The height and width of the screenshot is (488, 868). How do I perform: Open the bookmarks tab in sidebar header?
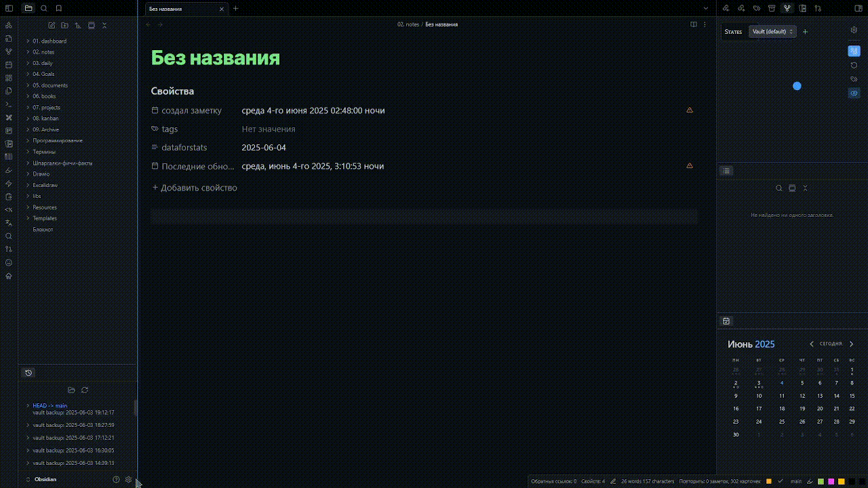click(59, 8)
